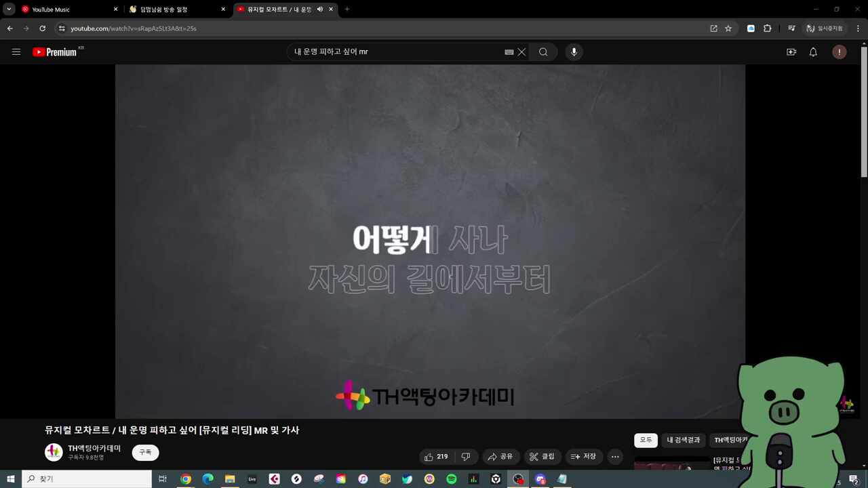
Task: Open the TH액팅아카데미 channel name link
Action: click(94, 448)
